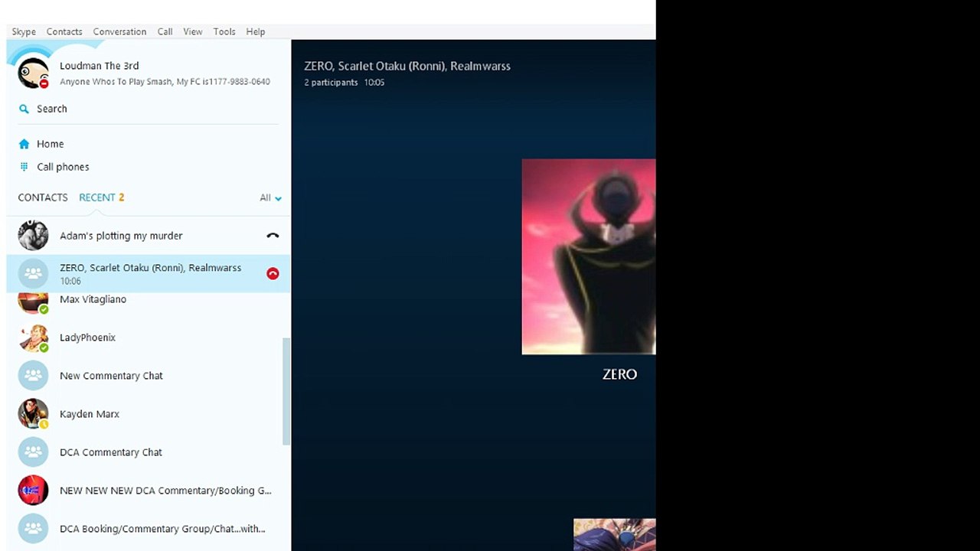
Task: Click the Do Not Disturb status badge
Action: point(44,83)
